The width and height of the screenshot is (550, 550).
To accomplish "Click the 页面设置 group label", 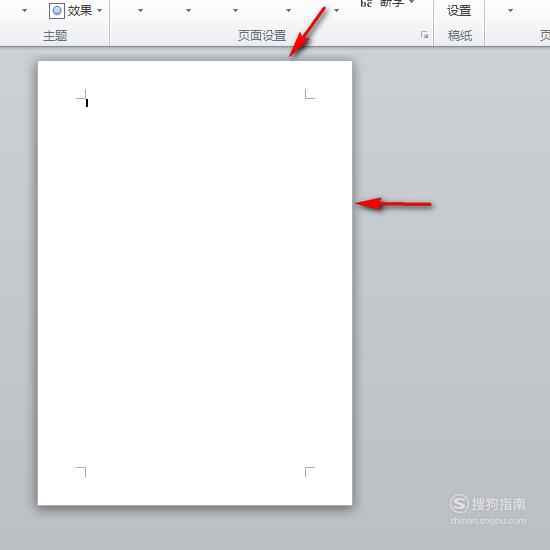I will coord(262,35).
